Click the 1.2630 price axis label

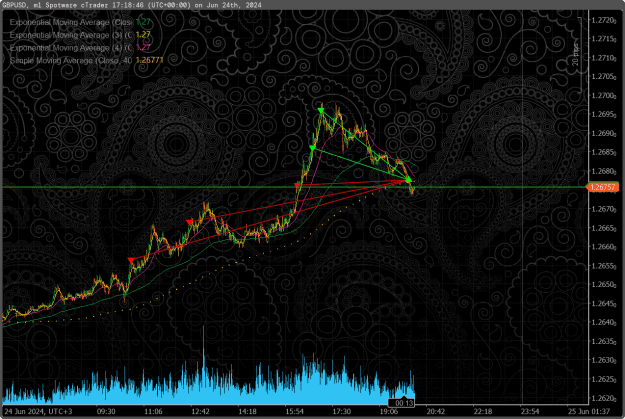603,360
